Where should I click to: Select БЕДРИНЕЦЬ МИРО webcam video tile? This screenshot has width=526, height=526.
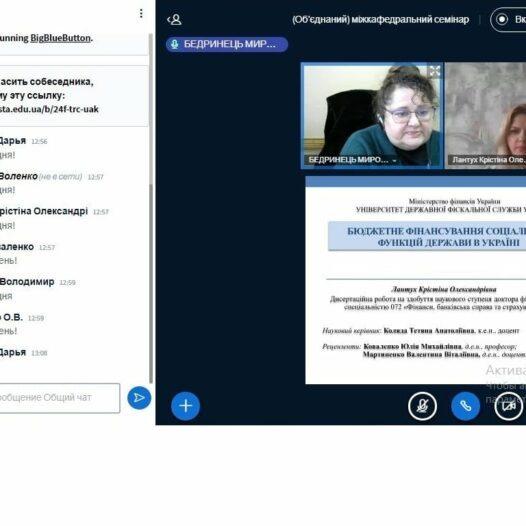click(372, 115)
